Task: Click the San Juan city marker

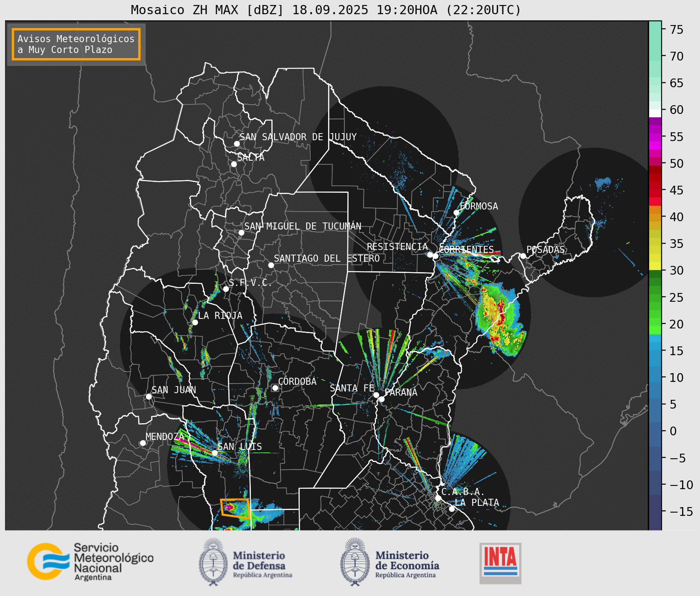Action: (x=149, y=396)
